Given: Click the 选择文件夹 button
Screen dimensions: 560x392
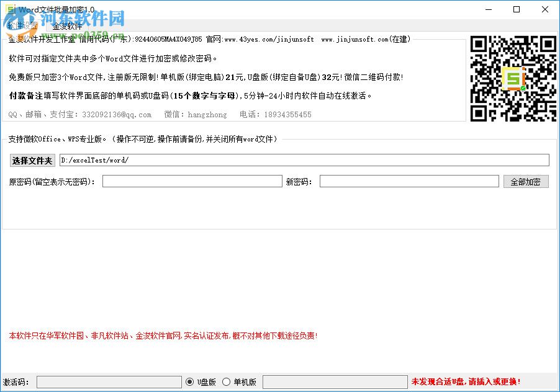Looking at the screenshot, I should 32,160.
